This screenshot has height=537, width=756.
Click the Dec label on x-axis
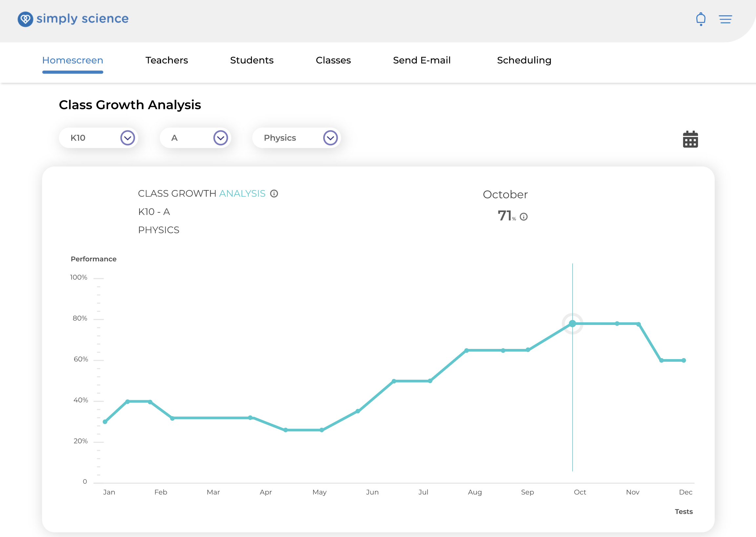coord(685,492)
